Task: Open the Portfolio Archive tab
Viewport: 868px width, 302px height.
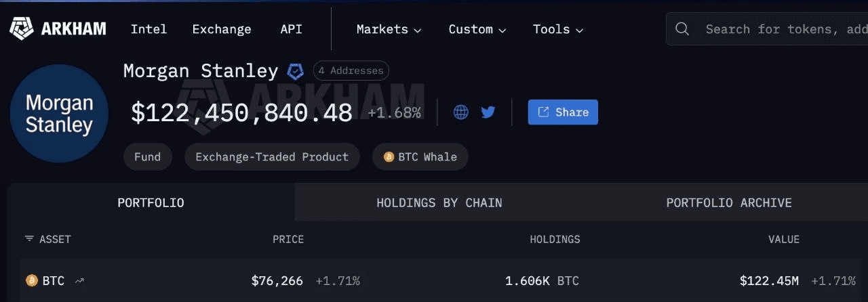Action: click(728, 202)
